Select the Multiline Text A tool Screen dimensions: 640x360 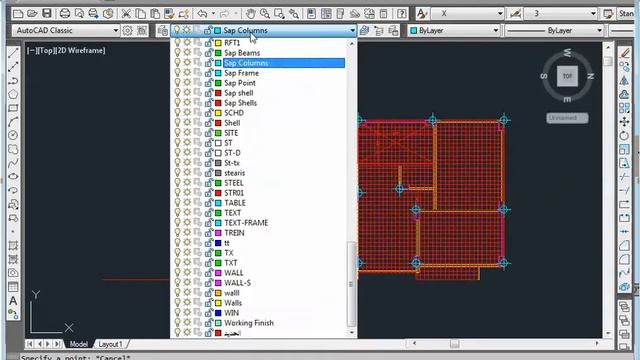click(13, 301)
